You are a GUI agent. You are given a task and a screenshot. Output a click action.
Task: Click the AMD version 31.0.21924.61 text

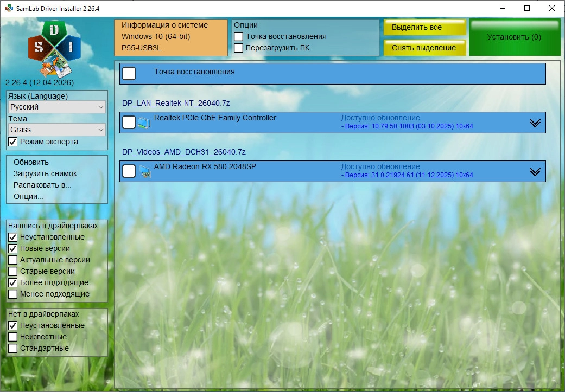[x=407, y=175]
